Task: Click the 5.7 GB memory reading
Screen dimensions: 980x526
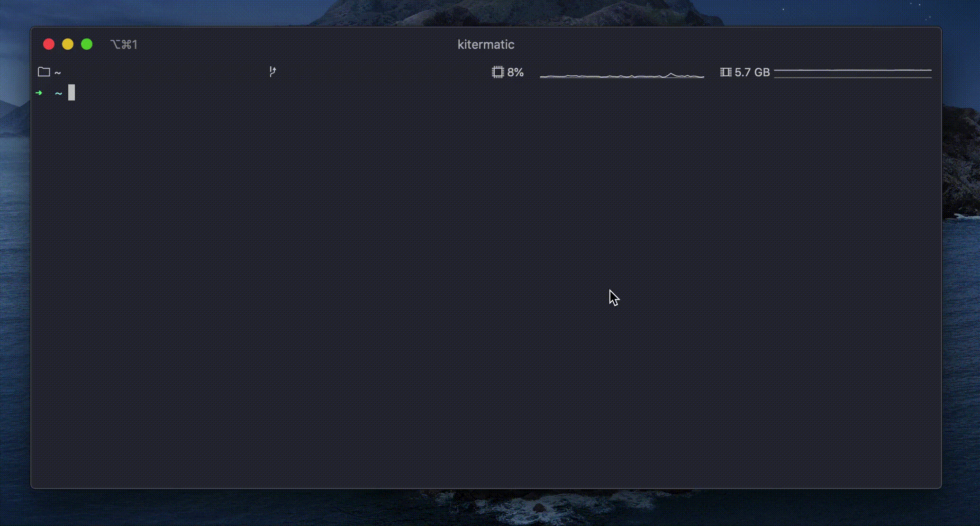Action: click(752, 73)
